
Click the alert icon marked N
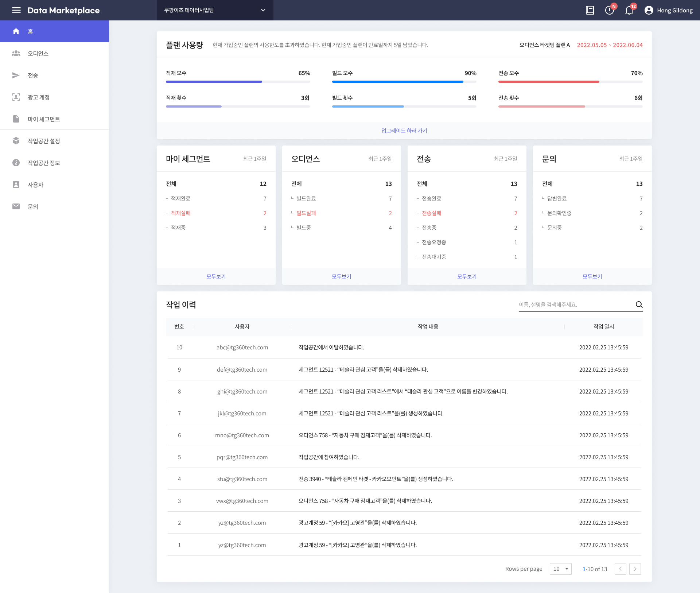pyautogui.click(x=609, y=10)
